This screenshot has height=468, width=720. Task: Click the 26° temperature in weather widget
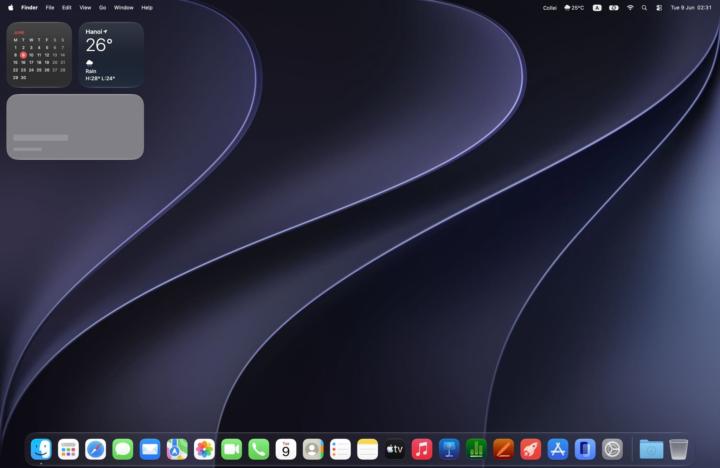99,45
